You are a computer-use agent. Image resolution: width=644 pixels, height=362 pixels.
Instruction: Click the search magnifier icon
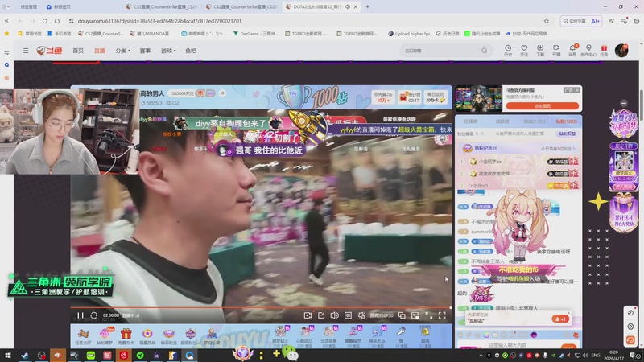(485, 51)
